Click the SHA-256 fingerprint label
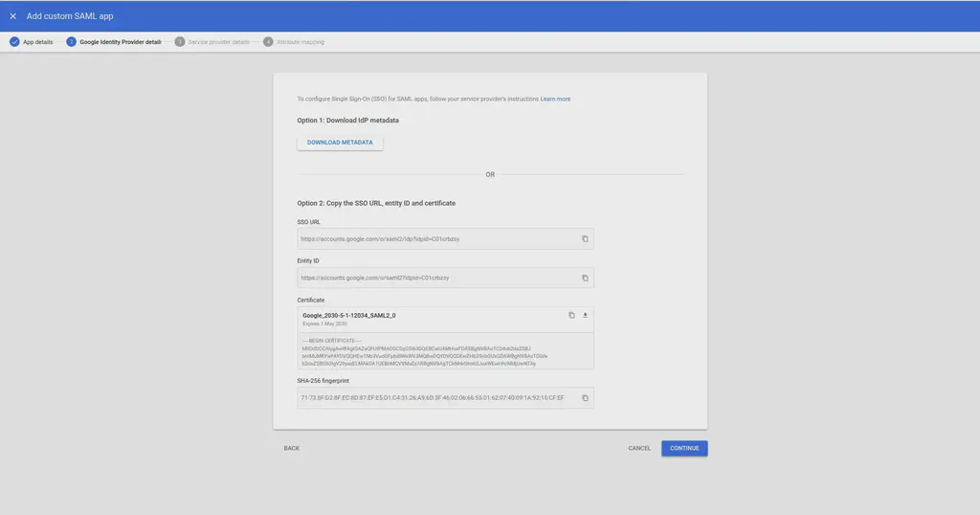 coord(323,381)
